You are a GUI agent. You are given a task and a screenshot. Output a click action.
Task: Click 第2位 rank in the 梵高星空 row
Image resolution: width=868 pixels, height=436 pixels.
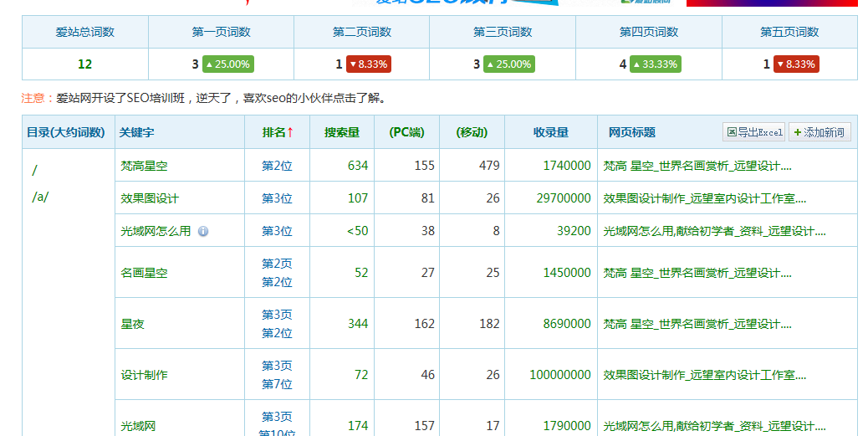(277, 166)
